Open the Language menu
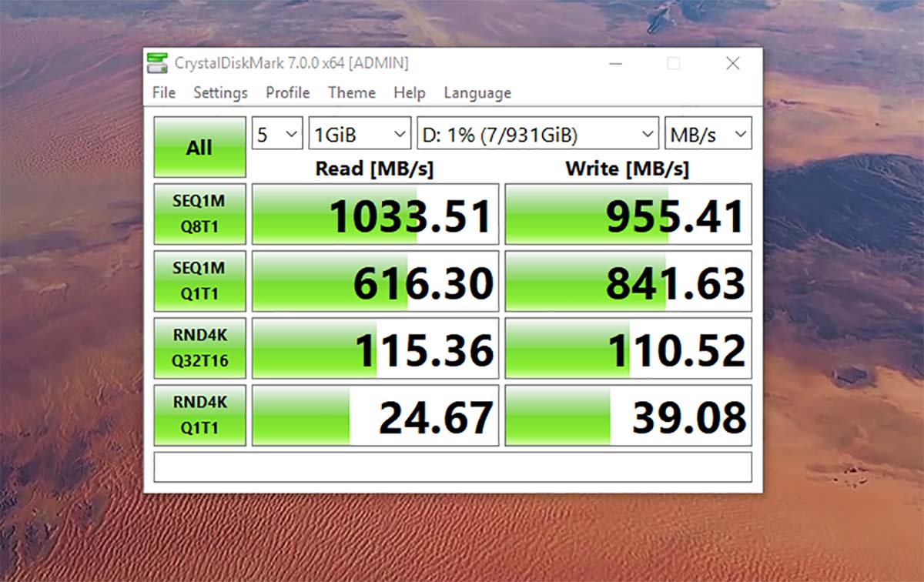The image size is (924, 582). point(477,92)
